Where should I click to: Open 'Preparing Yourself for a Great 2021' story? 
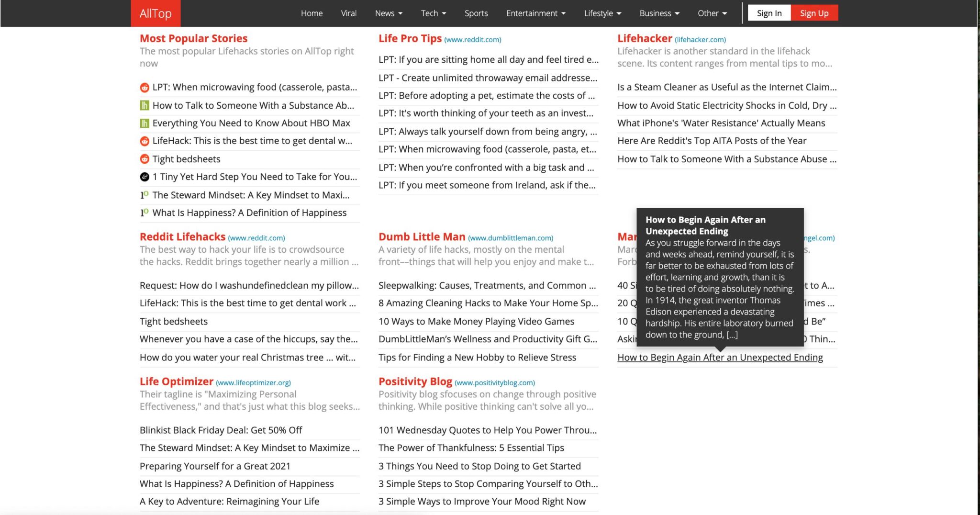point(215,466)
